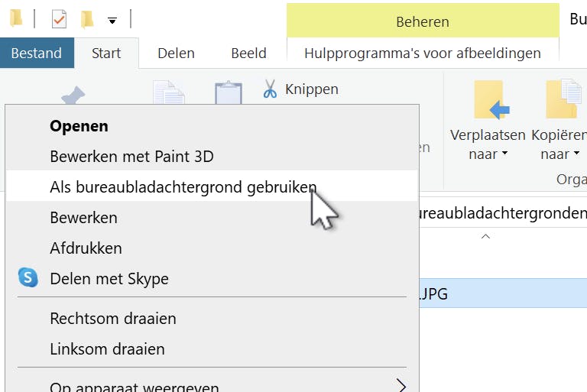Open the Customize Quick Access Toolbar dropdown
Viewport: 587px width, 392px height.
(x=112, y=19)
